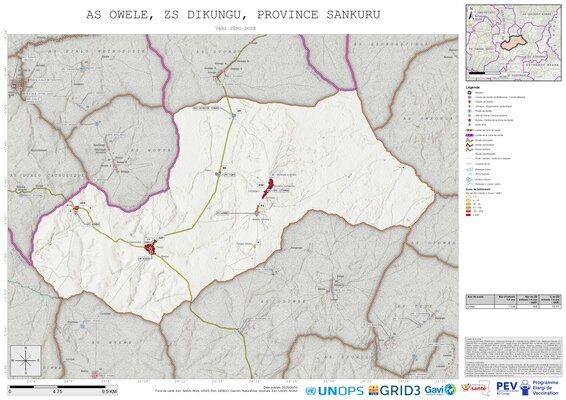Click the Route principale legend symbol
566x400 pixels.
(470, 140)
